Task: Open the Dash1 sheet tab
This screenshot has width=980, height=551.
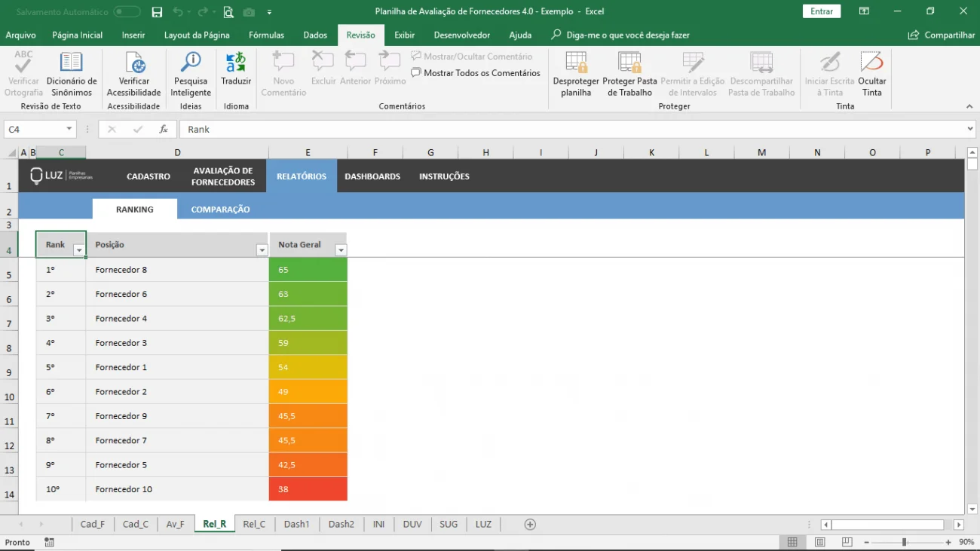Action: point(297,525)
